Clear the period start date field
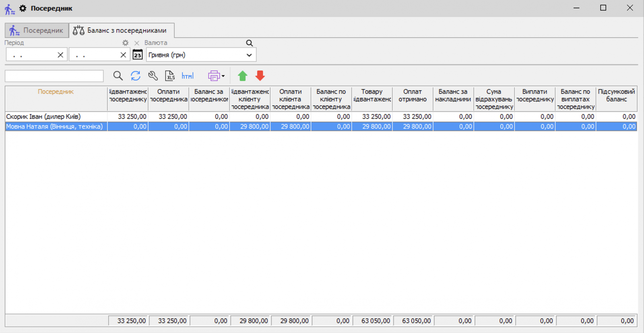 (x=60, y=55)
